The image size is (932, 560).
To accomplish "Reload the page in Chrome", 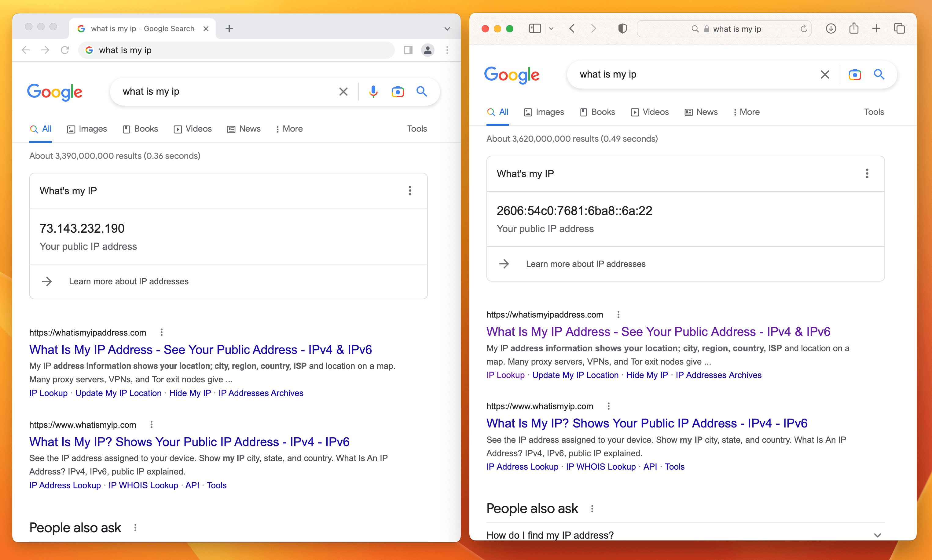I will tap(65, 50).
